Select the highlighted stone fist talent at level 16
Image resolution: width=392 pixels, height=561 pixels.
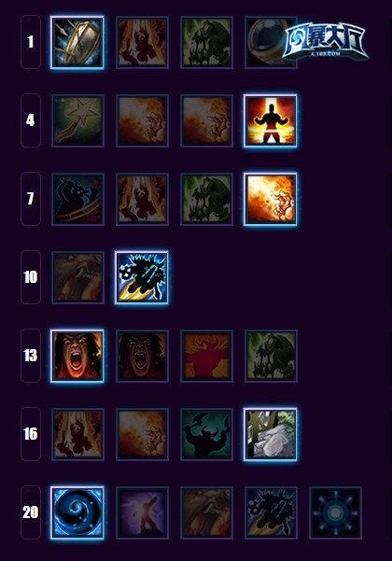(x=271, y=434)
